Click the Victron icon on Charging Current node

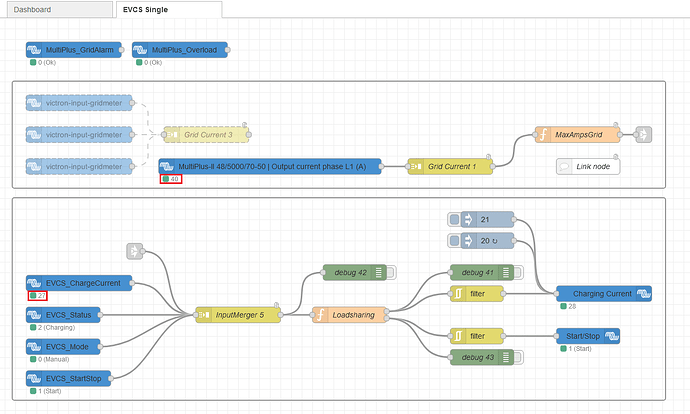pyautogui.click(x=644, y=294)
